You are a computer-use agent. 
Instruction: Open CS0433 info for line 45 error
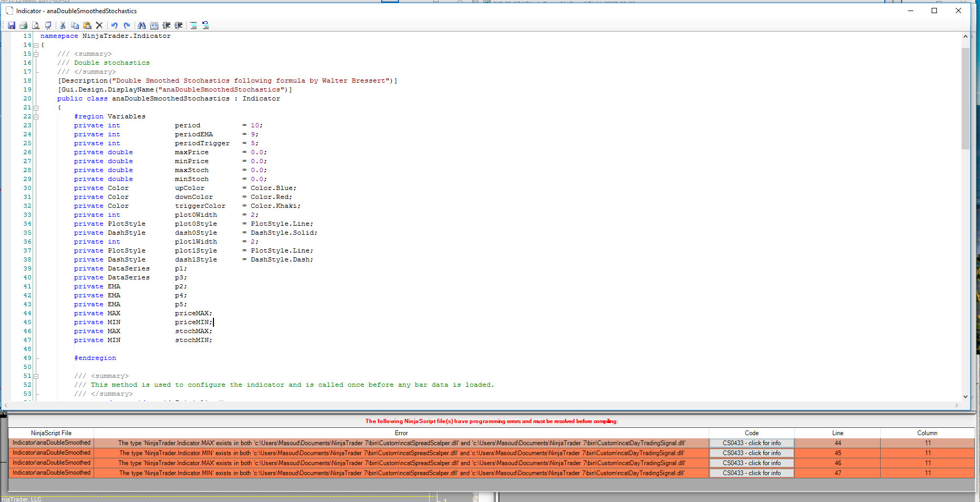[x=751, y=453]
